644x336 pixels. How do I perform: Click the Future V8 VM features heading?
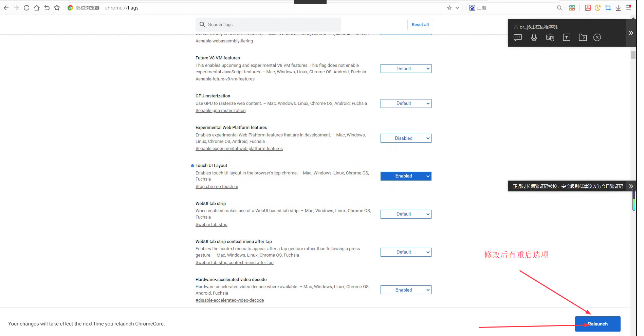pos(218,58)
